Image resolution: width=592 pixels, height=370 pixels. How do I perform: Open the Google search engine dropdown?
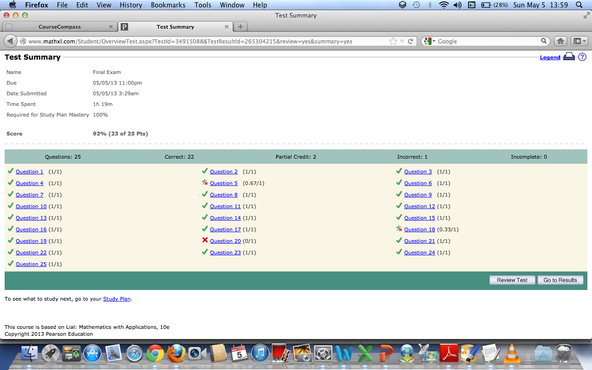(429, 41)
